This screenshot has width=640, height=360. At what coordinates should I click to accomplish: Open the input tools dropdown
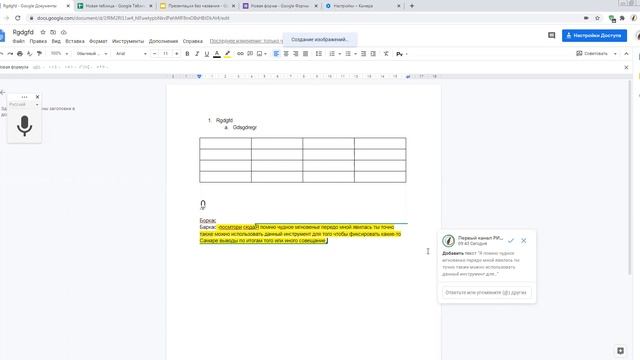pyautogui.click(x=401, y=54)
